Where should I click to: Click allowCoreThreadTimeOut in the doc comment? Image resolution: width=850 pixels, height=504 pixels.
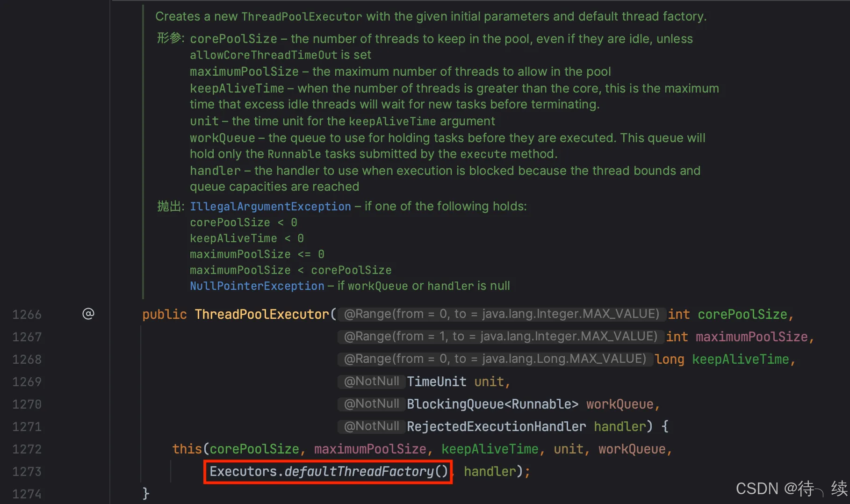263,55
